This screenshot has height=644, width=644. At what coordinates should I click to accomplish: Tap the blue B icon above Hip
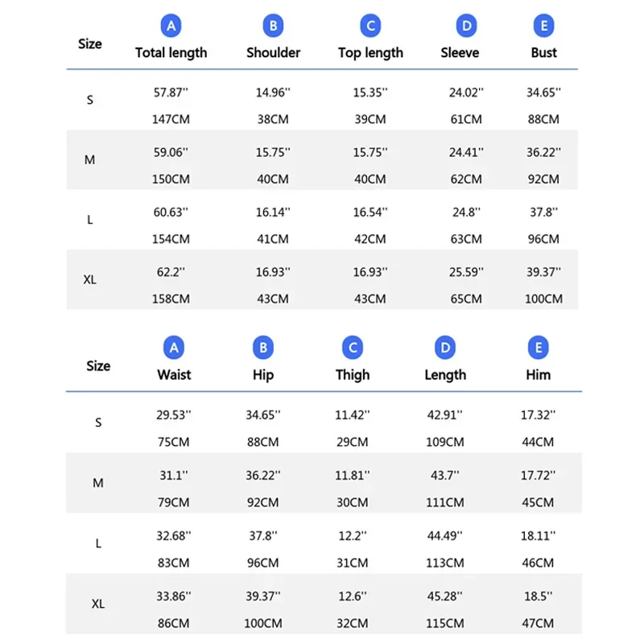pyautogui.click(x=262, y=348)
